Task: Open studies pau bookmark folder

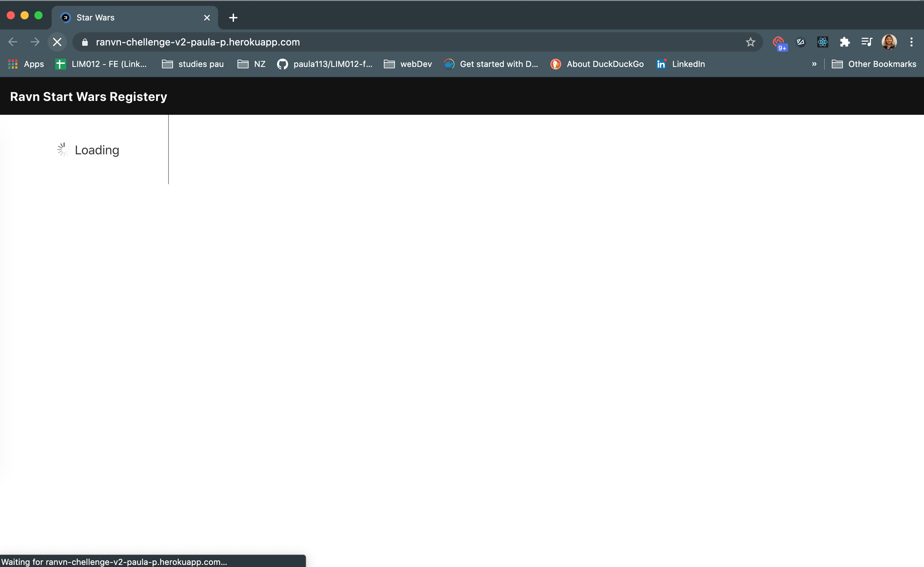Action: point(193,64)
